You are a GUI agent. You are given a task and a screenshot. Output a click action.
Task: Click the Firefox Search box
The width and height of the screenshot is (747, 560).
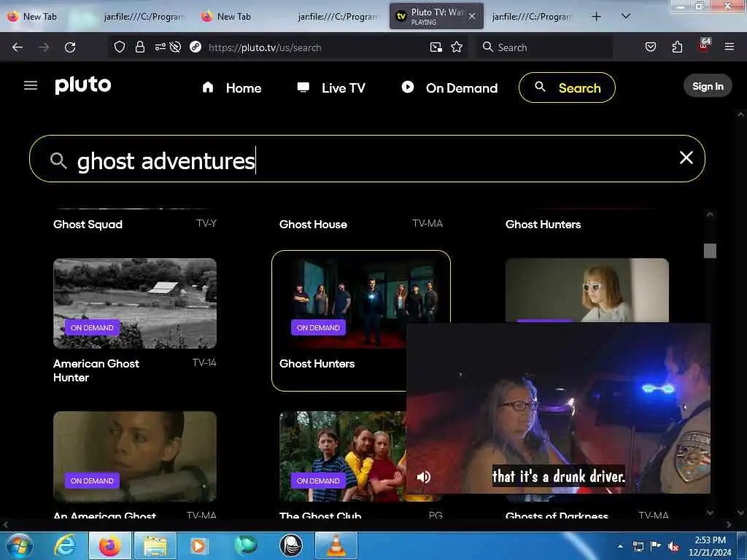tap(544, 47)
